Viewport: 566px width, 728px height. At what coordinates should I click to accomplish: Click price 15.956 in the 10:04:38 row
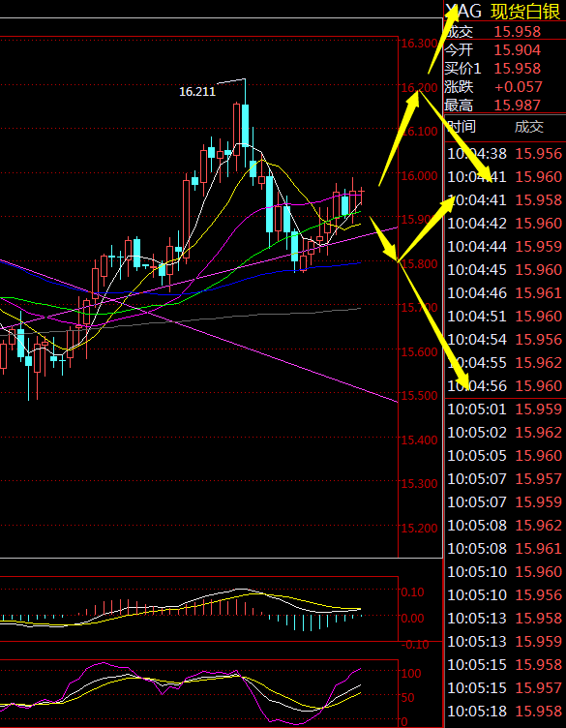click(539, 154)
